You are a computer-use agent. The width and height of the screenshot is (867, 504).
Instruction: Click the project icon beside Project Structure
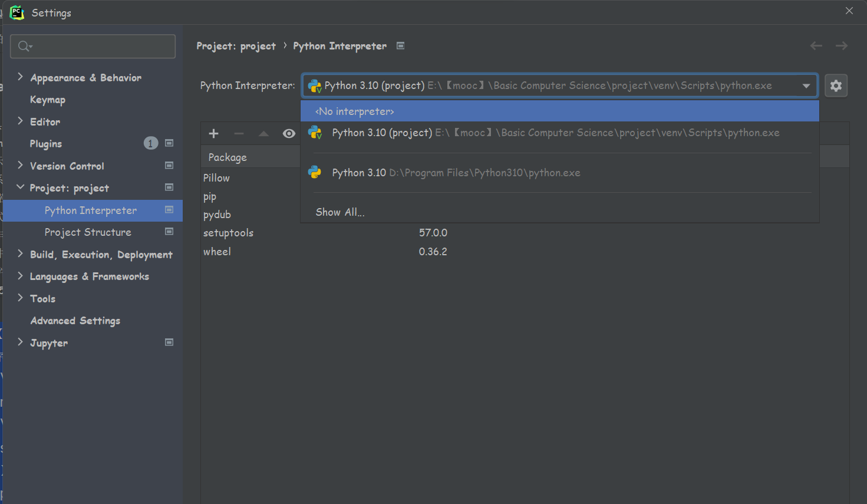(169, 232)
